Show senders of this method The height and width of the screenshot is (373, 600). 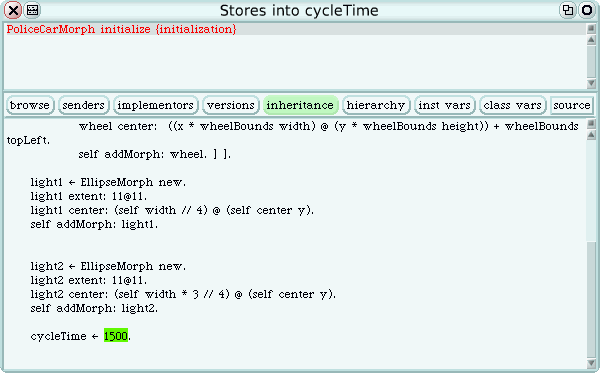click(x=83, y=105)
